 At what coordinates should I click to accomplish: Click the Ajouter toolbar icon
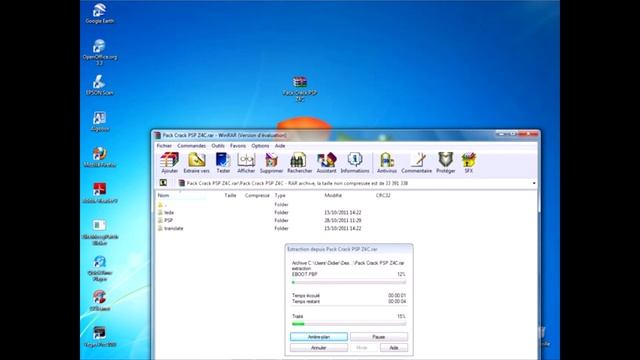(169, 163)
